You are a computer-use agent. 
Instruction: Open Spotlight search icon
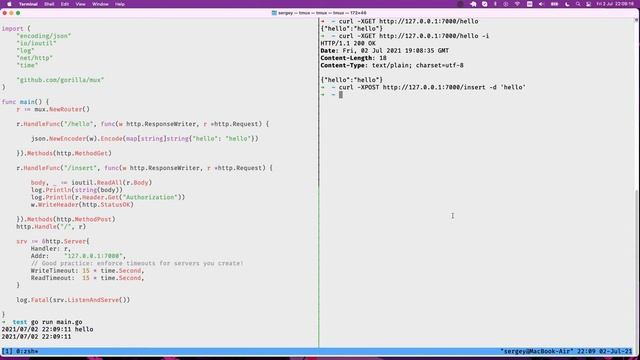(x=578, y=4)
